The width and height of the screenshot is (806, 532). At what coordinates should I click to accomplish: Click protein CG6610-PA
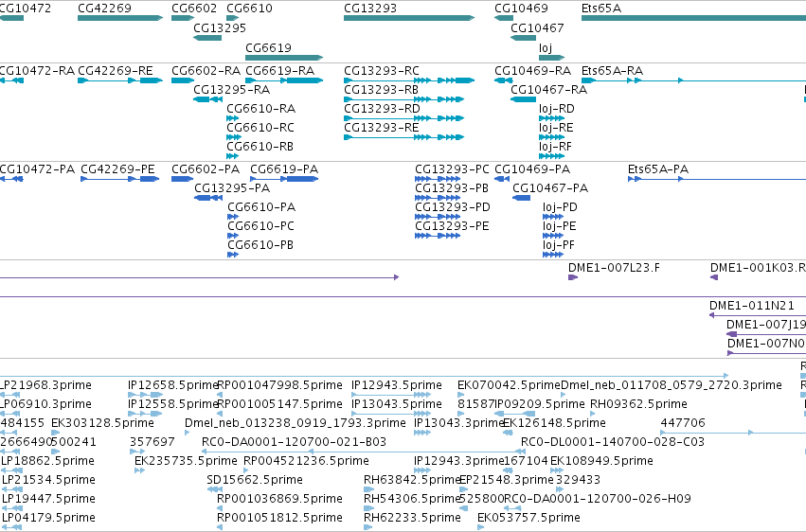click(x=261, y=207)
